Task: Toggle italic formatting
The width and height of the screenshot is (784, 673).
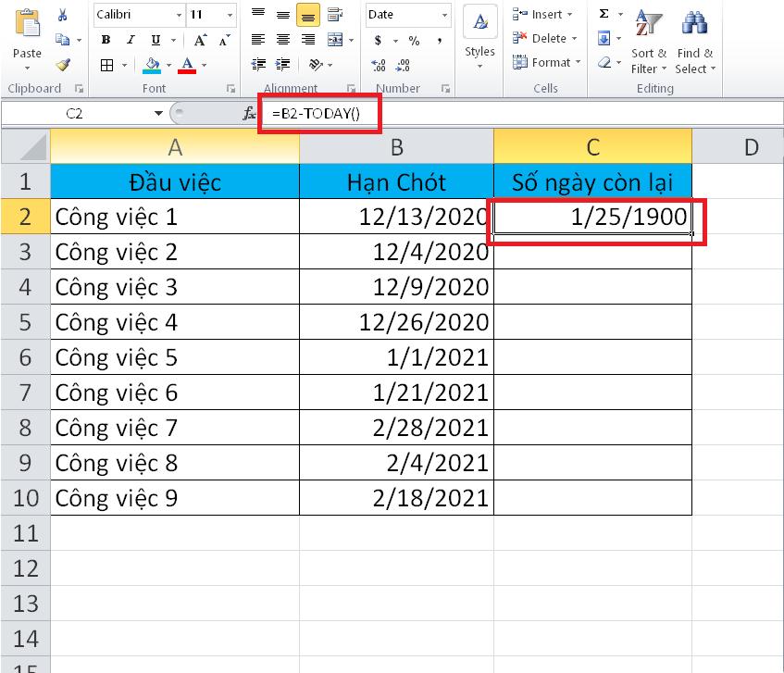Action: pyautogui.click(x=129, y=39)
